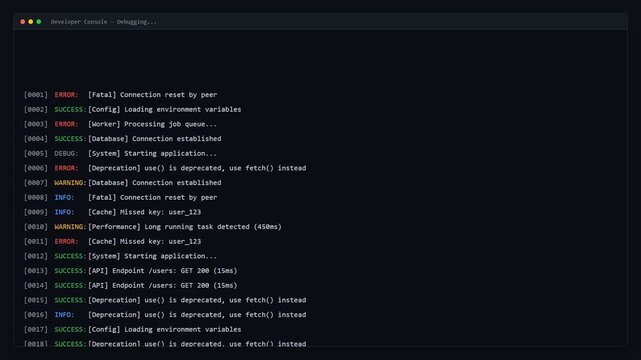Click the 'Developer Console – Debugging...' title
This screenshot has height=360, width=641.
pyautogui.click(x=103, y=22)
